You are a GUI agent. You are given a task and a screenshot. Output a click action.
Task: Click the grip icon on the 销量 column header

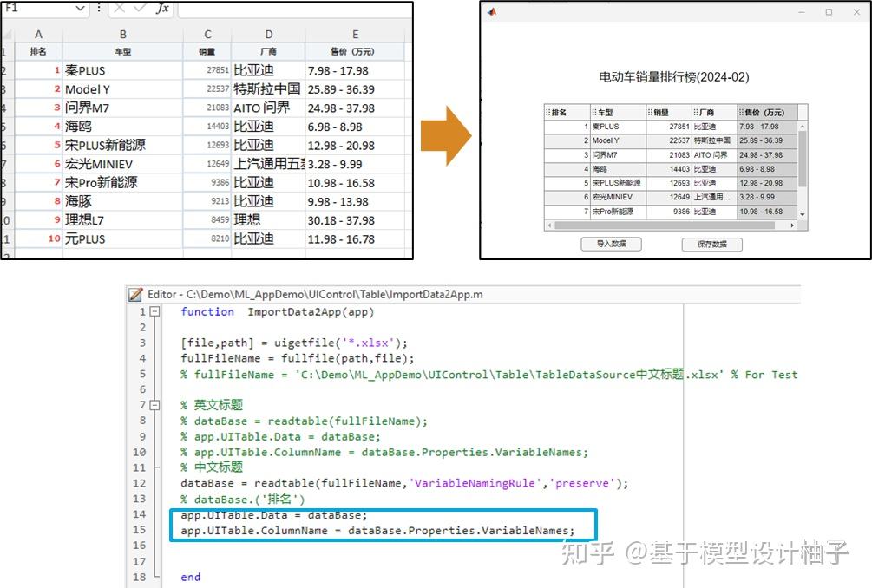649,111
